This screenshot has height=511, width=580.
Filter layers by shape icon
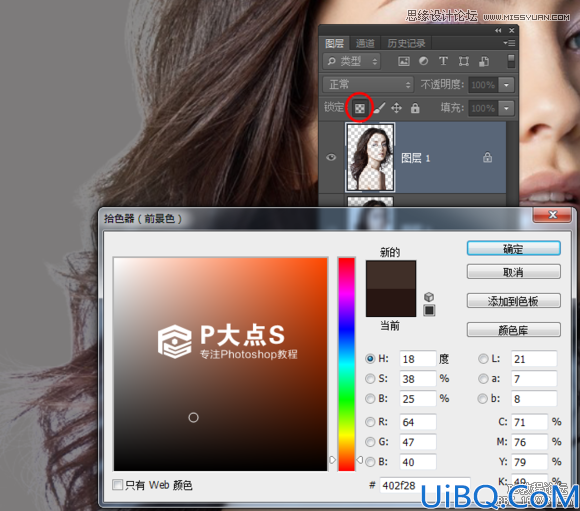(x=463, y=61)
